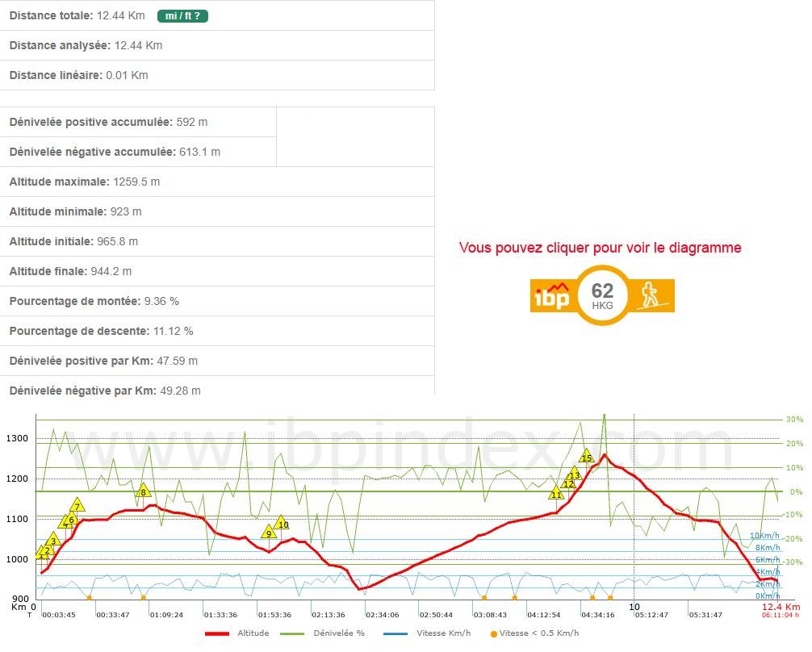Click the Altitude maximale row

click(x=85, y=182)
